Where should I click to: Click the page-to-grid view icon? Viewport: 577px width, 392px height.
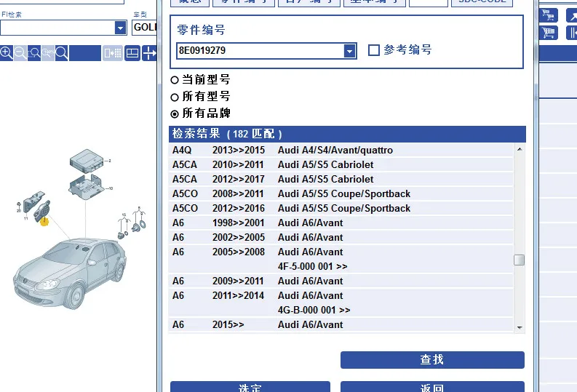pyautogui.click(x=113, y=53)
